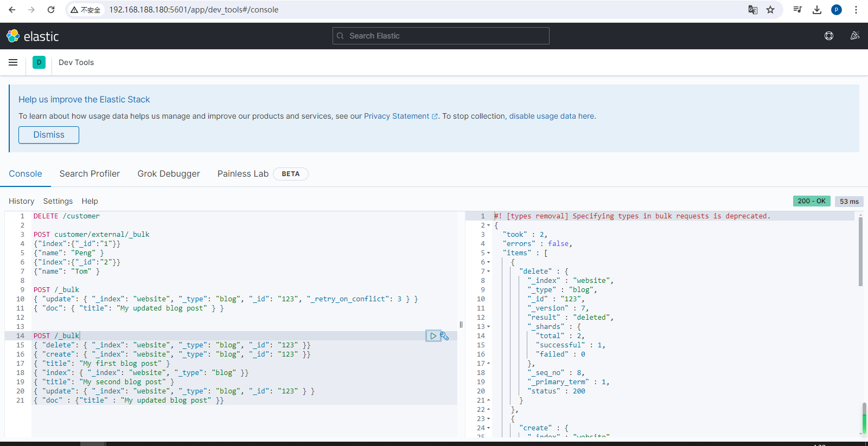Click the Elastic logo
This screenshot has width=868, height=446.
[x=33, y=36]
